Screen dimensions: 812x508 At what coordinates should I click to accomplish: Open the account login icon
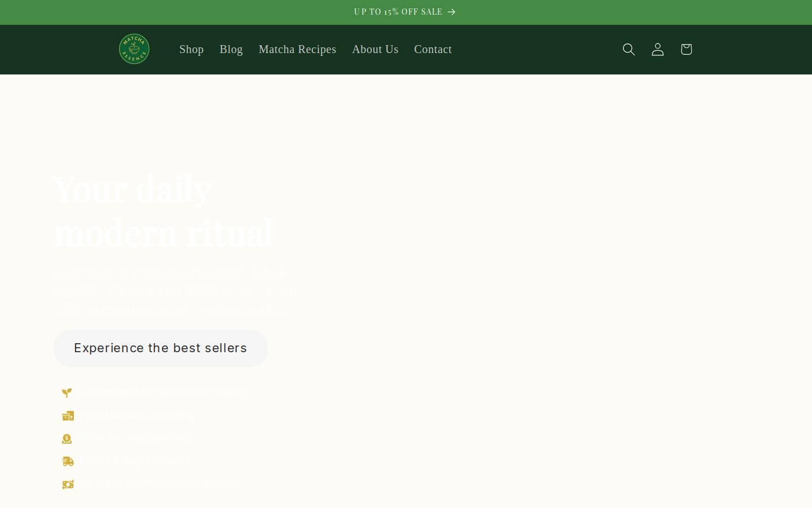tap(657, 50)
